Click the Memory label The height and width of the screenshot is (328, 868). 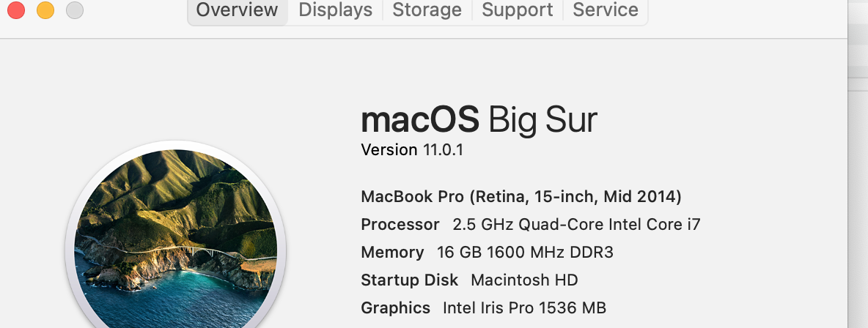(392, 253)
